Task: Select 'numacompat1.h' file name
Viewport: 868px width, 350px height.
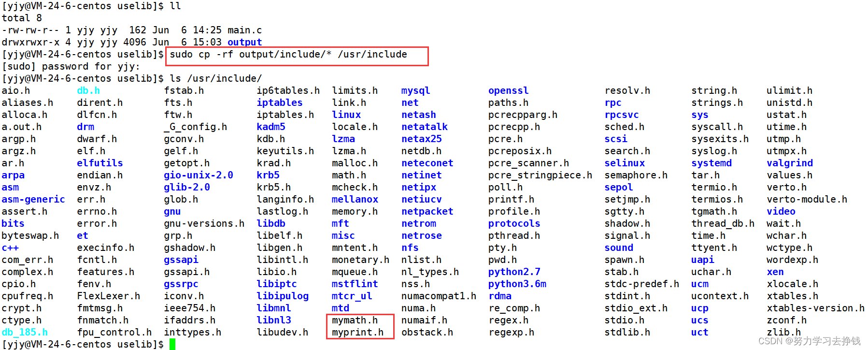Action: (439, 296)
